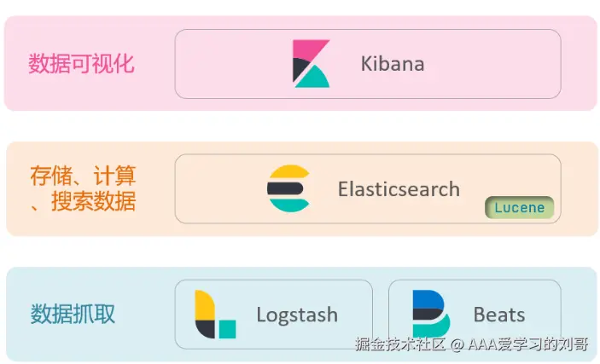
Task: Select the Beats text label
Action: click(x=499, y=315)
